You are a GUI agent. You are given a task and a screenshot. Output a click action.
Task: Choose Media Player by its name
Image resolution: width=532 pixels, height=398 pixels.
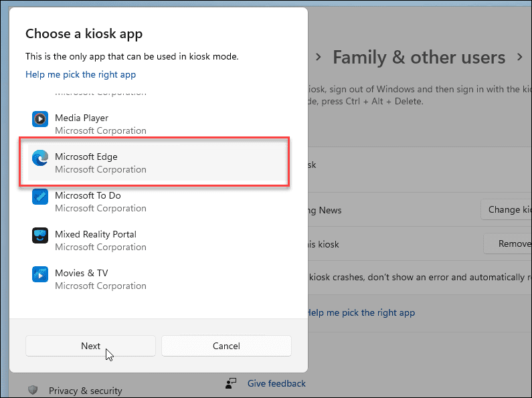point(82,118)
